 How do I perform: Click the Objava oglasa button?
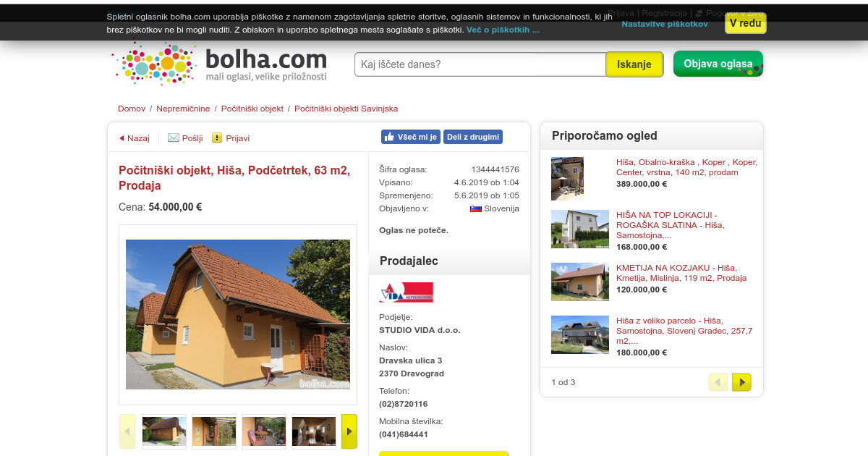[x=718, y=64]
